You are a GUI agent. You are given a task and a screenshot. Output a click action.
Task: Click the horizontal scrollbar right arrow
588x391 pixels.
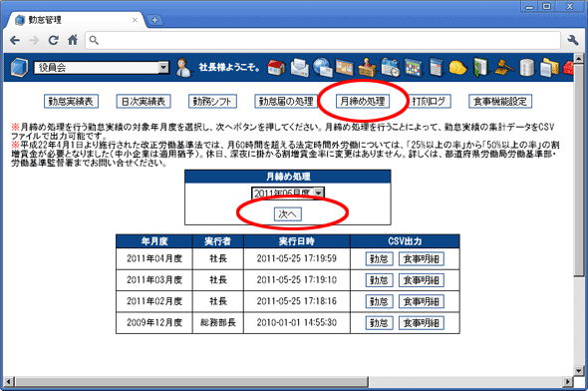(568, 382)
